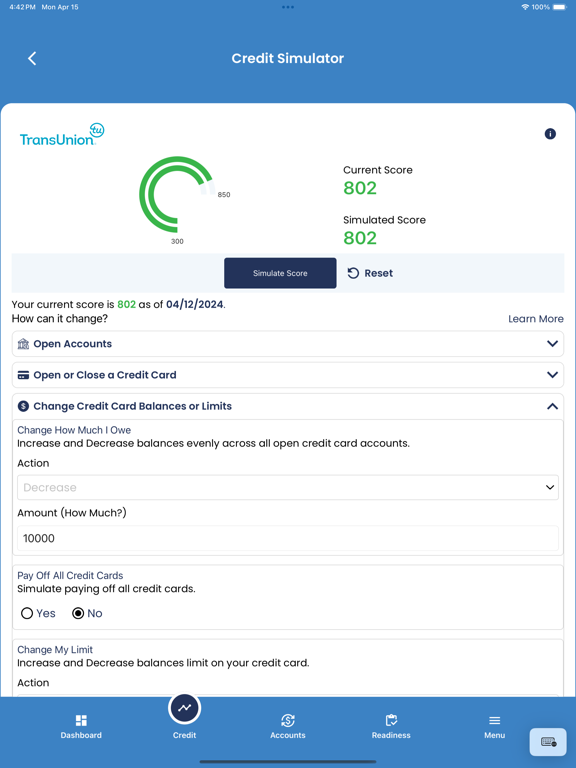Tap the Simulated Score 802 value

pyautogui.click(x=360, y=238)
